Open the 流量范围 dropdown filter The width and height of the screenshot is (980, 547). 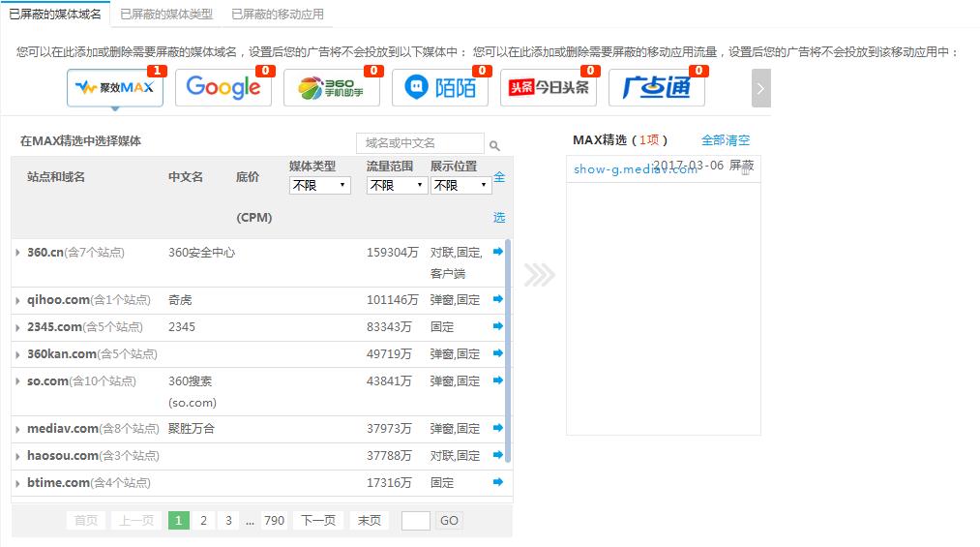pyautogui.click(x=397, y=185)
